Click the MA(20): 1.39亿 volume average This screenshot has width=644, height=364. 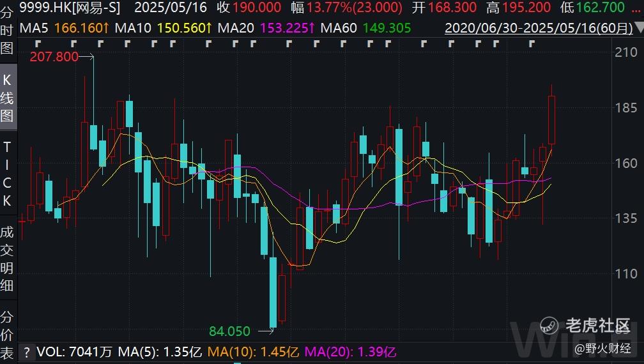tap(350, 352)
